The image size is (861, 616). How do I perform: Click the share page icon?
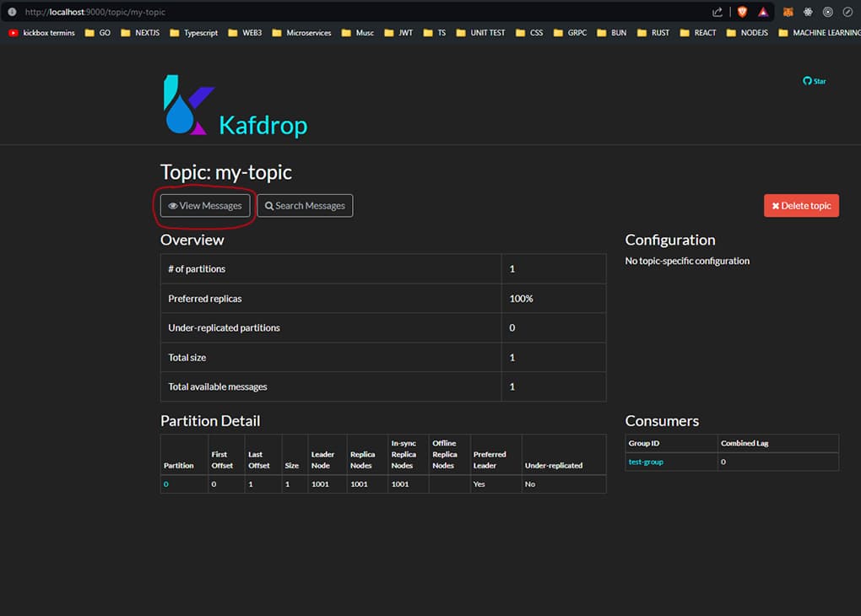tap(717, 12)
